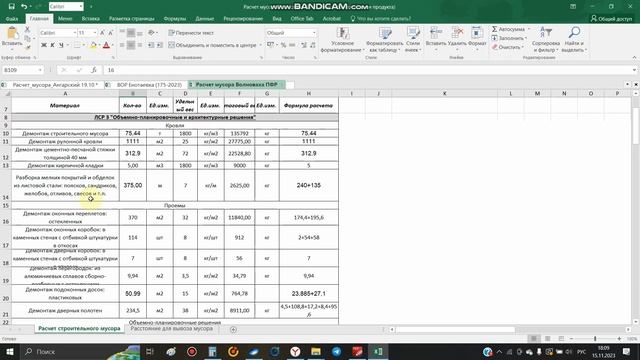Open Условное форматирование
The width and height of the screenshot is (640, 360).
point(342,39)
